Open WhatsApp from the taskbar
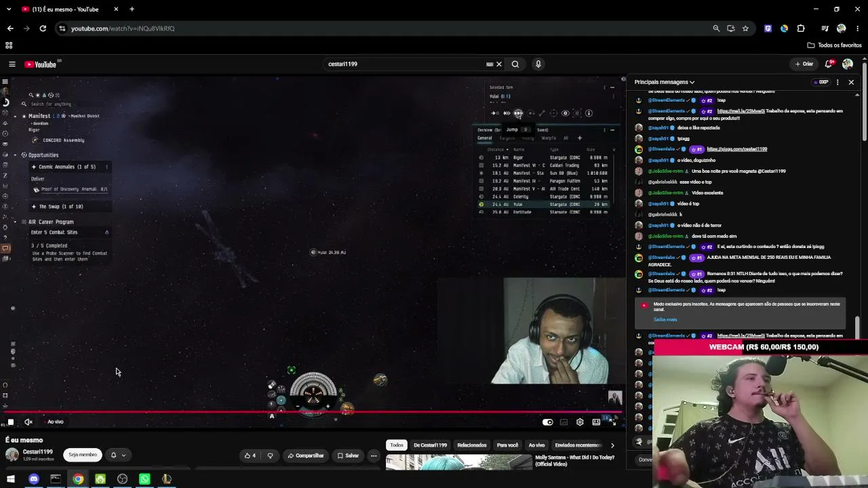This screenshot has height=488, width=868. 144,479
